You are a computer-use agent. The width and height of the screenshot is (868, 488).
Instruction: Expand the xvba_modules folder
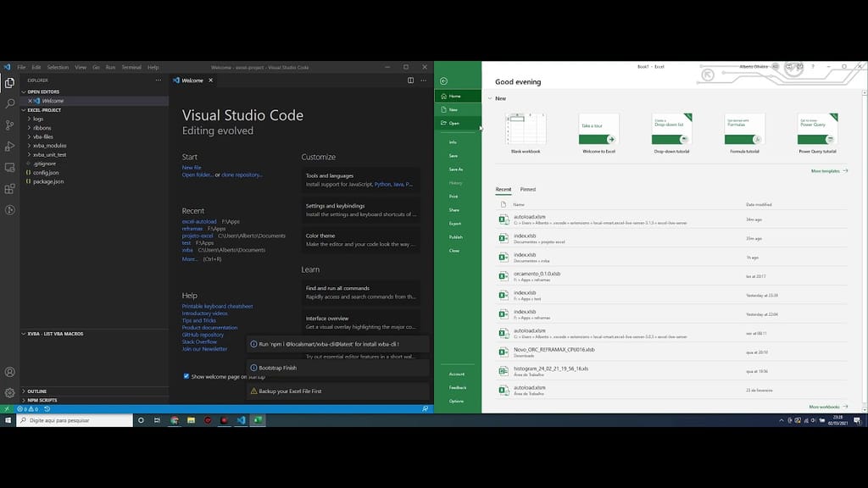coord(47,145)
